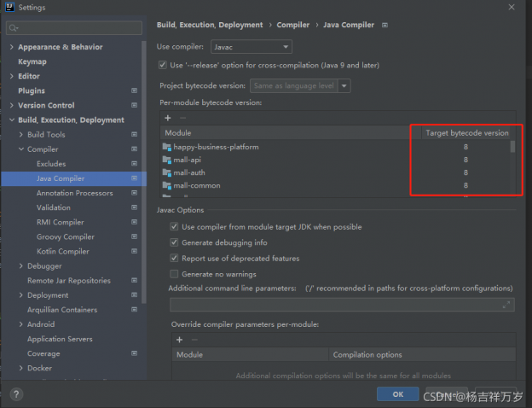The width and height of the screenshot is (532, 408).
Task: Select Annotation Processors in settings tree
Action: point(74,193)
